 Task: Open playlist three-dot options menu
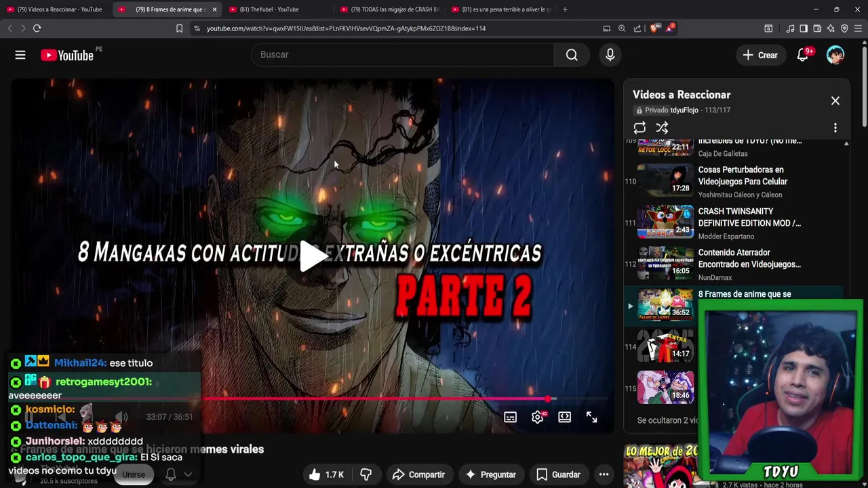(835, 127)
